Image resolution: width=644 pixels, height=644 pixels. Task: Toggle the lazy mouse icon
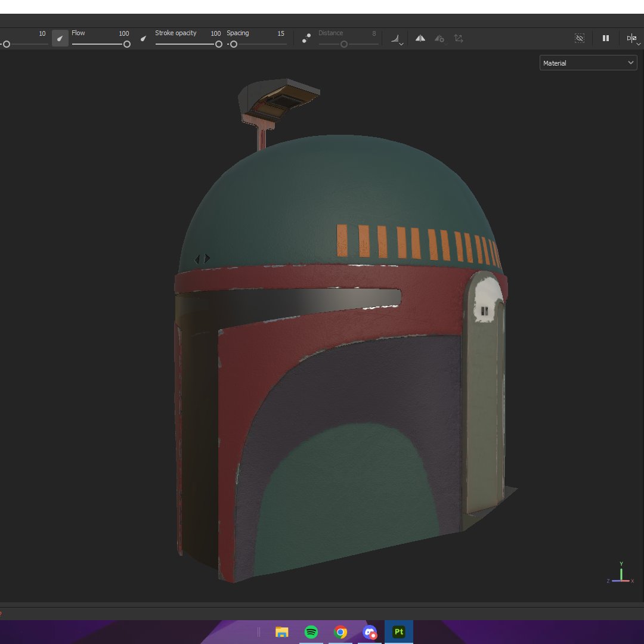click(x=306, y=38)
